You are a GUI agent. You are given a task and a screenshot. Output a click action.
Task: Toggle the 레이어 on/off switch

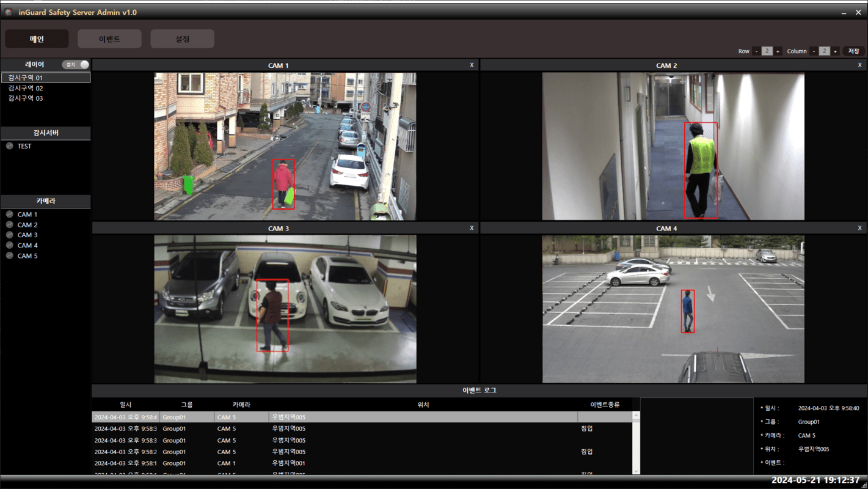[x=76, y=64]
